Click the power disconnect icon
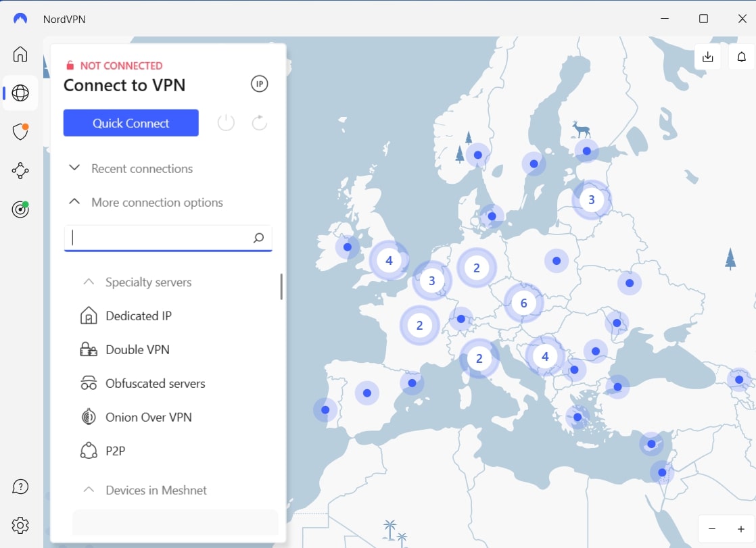The width and height of the screenshot is (756, 548). 226,122
